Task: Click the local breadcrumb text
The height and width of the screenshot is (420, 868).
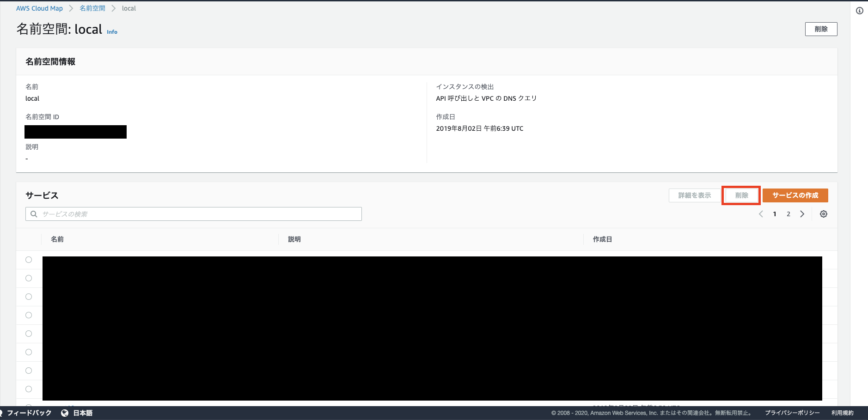Action: (x=129, y=8)
